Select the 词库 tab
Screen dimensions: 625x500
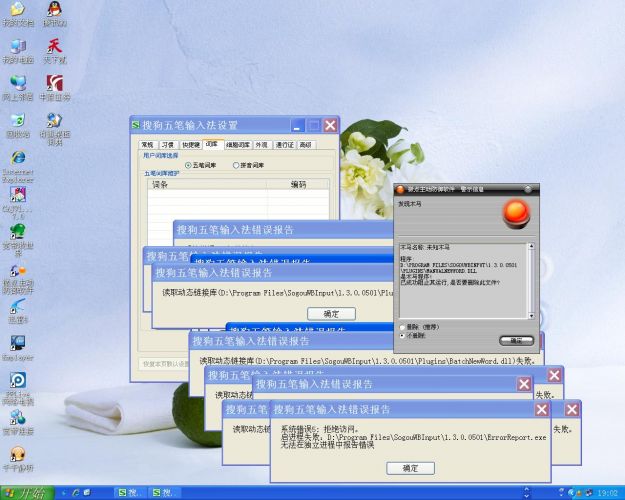(212, 144)
